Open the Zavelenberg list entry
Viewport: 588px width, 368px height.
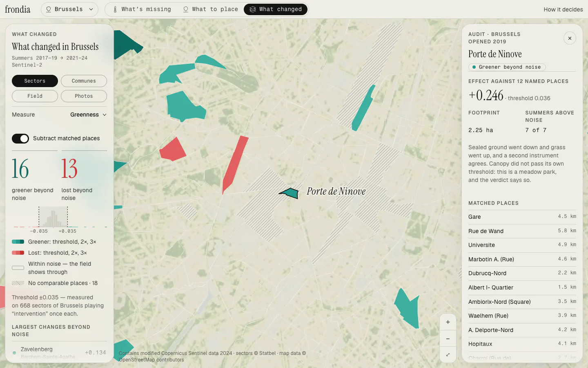point(59,352)
